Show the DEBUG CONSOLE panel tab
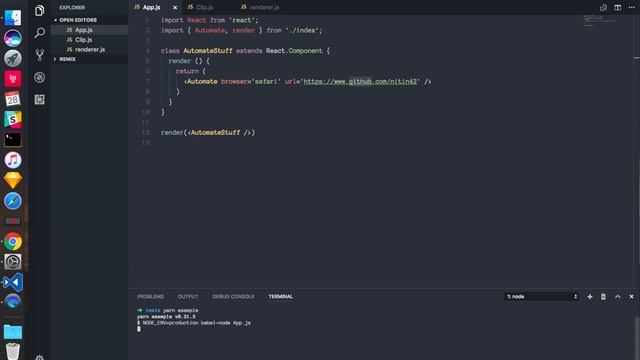 coord(233,297)
